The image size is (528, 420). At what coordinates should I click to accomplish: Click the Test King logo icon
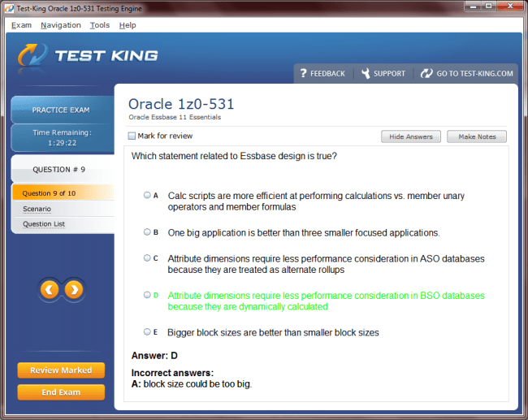click(32, 55)
